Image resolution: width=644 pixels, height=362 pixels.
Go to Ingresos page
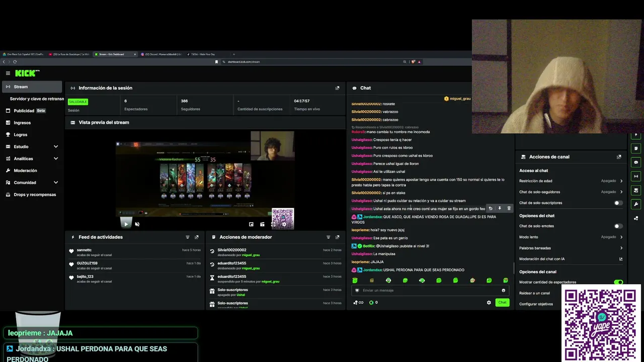[32, 123]
